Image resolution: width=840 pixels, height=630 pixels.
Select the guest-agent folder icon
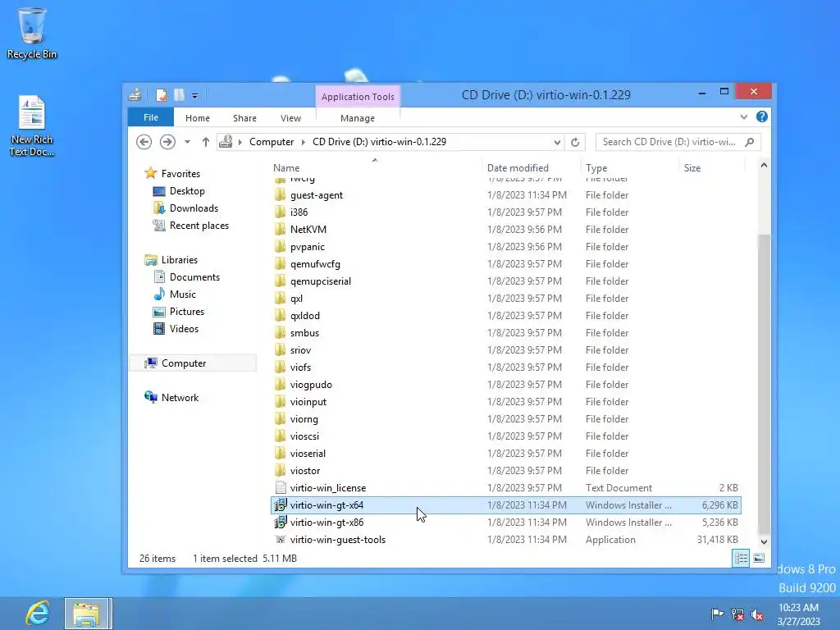click(281, 195)
